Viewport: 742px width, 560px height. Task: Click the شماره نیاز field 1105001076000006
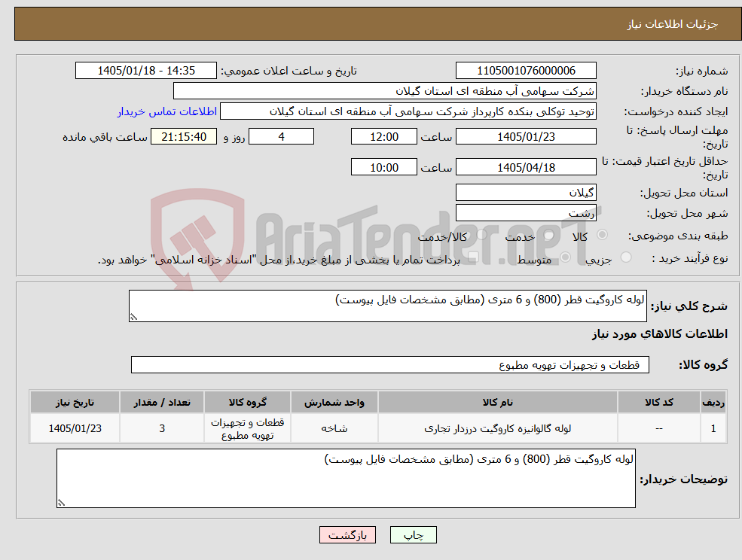pyautogui.click(x=526, y=71)
